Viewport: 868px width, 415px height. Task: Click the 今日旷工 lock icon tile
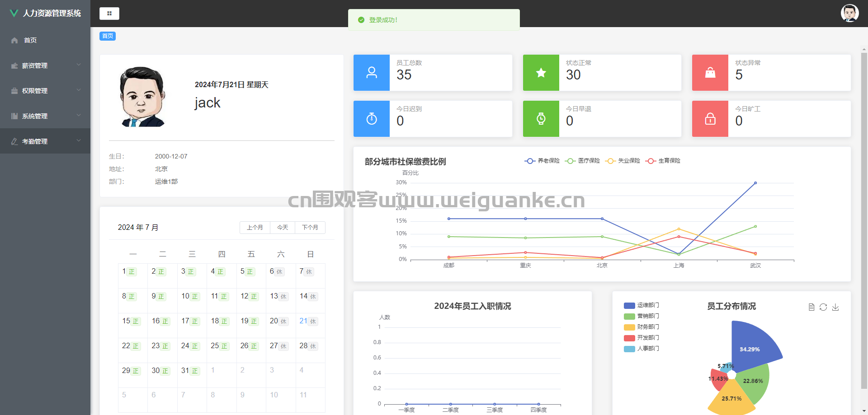tap(710, 119)
